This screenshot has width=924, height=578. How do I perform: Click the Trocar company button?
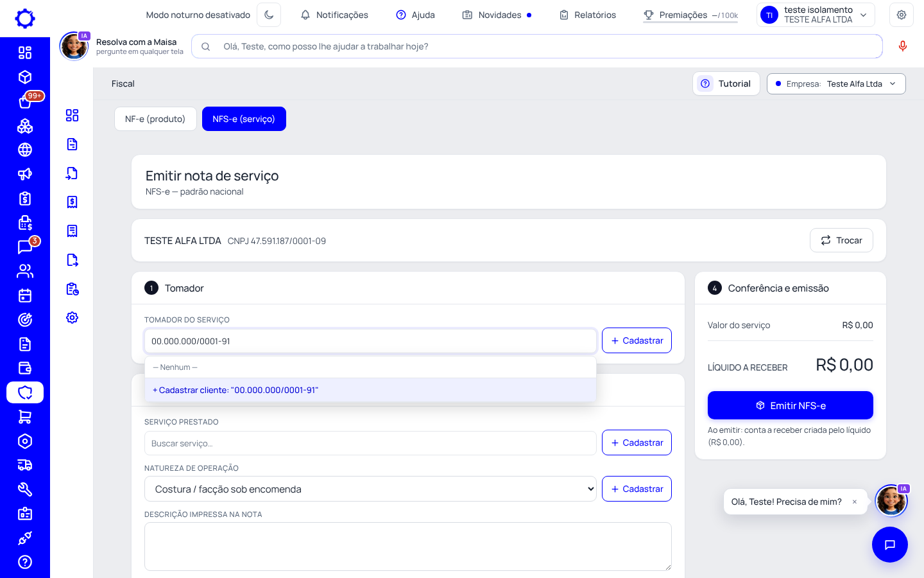841,240
